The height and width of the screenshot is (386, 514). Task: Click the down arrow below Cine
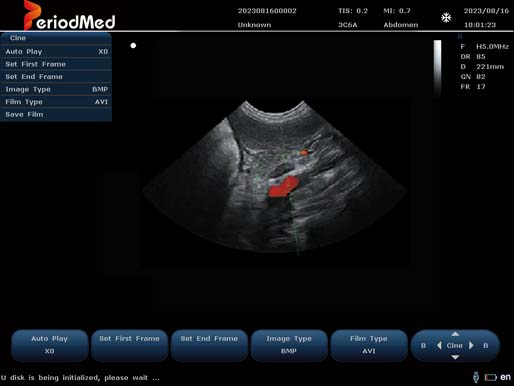[455, 357]
